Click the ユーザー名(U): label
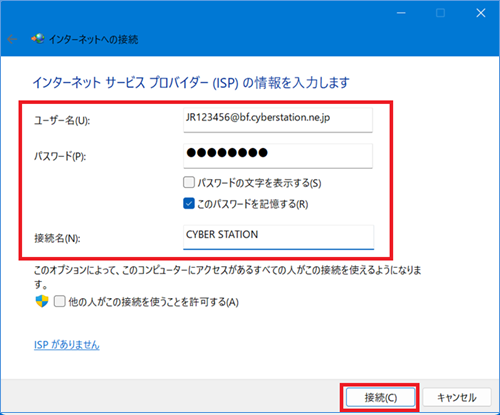This screenshot has height=415, width=500. (62, 120)
